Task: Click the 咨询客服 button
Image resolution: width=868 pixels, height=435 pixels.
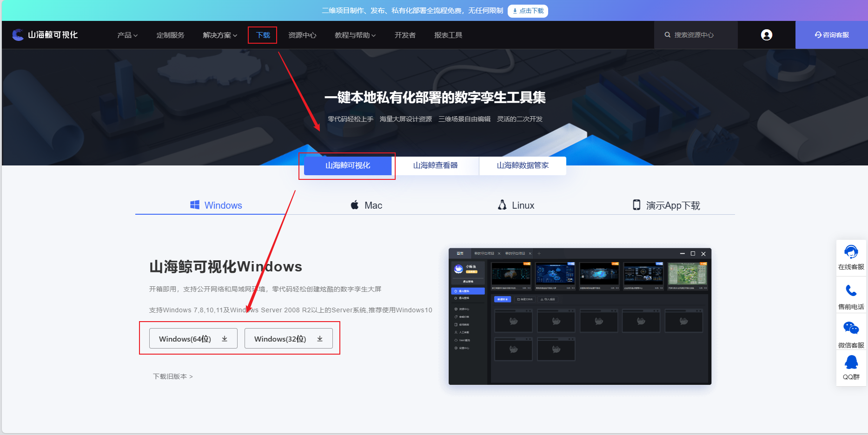Action: [x=832, y=35]
